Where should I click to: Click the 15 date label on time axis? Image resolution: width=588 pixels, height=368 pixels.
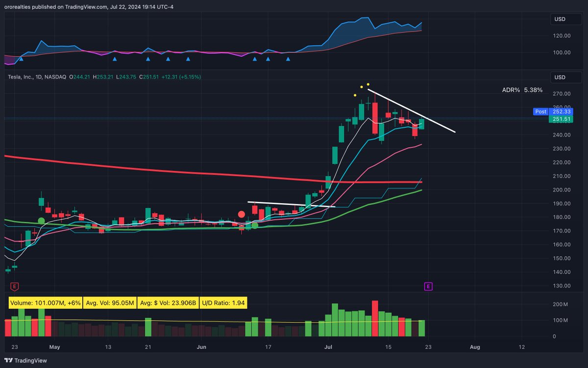coord(389,347)
